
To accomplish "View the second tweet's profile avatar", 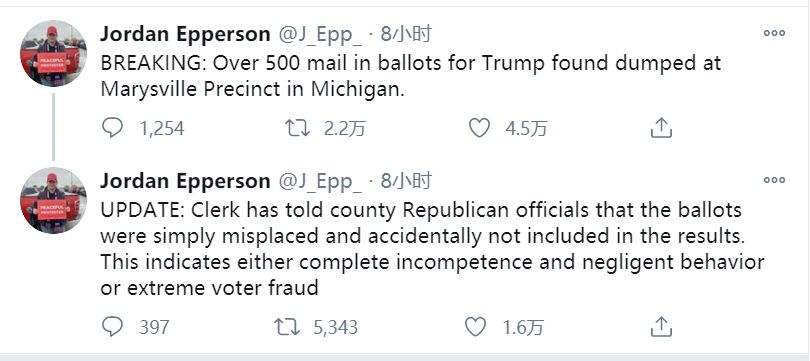I will (x=53, y=200).
